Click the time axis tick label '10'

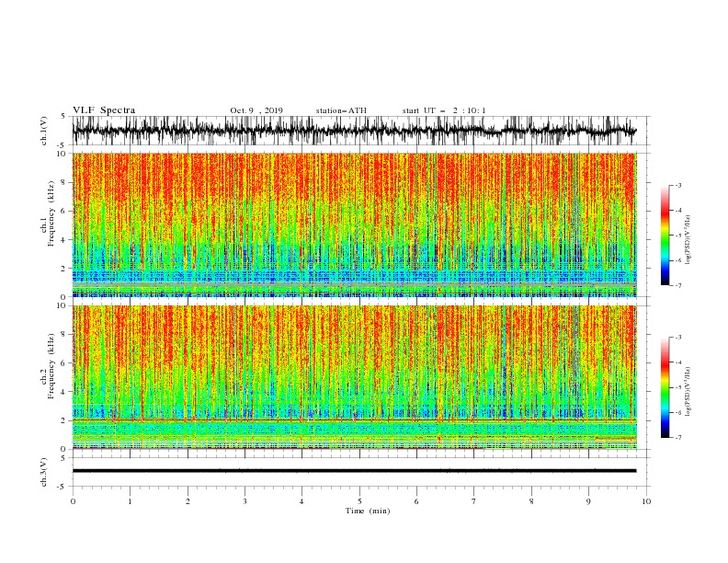coord(646,501)
